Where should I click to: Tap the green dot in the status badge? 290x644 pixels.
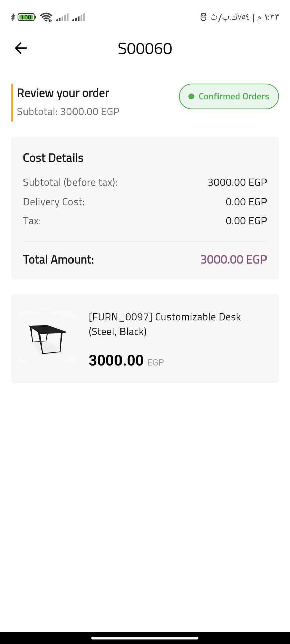191,97
